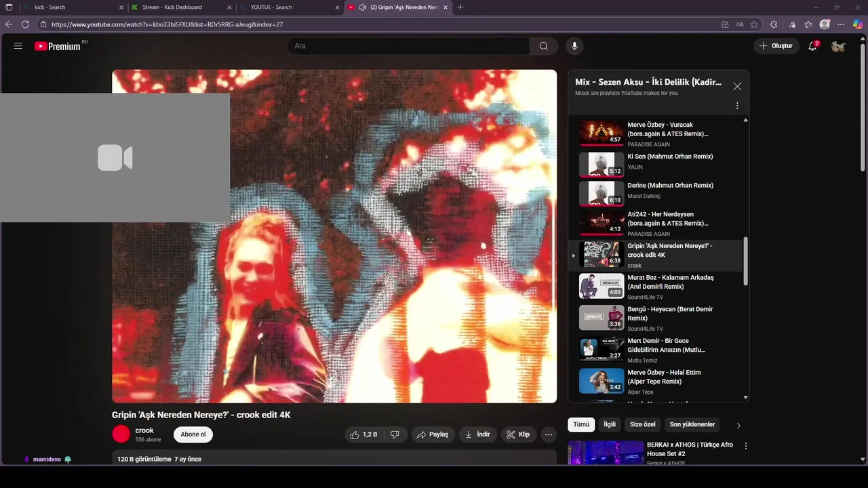Click the search magnifier button
The height and width of the screenshot is (488, 868).
[544, 46]
